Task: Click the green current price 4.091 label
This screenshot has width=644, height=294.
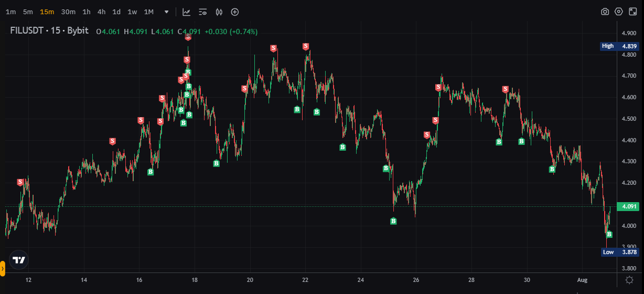Action: click(628, 206)
